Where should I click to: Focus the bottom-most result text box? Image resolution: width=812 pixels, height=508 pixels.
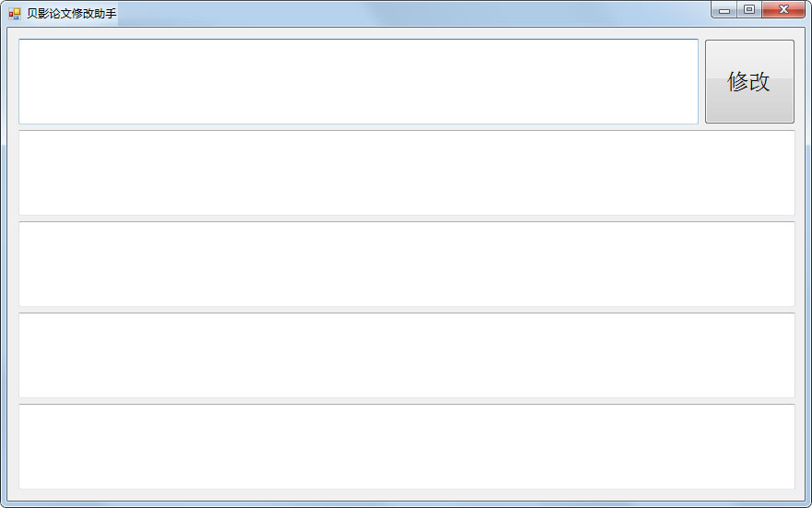(x=406, y=446)
